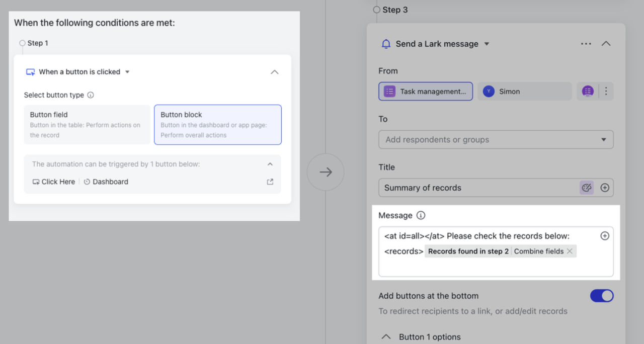Image resolution: width=644 pixels, height=344 pixels.
Task: Select the Button block option
Action: (x=218, y=125)
